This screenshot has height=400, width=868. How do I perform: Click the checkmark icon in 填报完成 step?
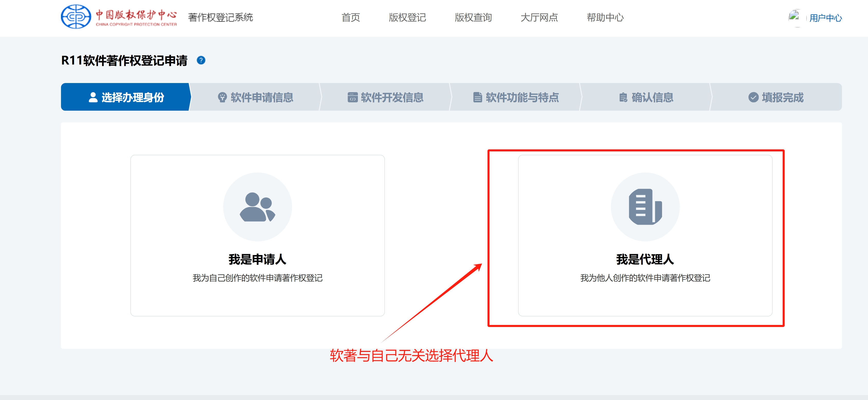pos(753,97)
